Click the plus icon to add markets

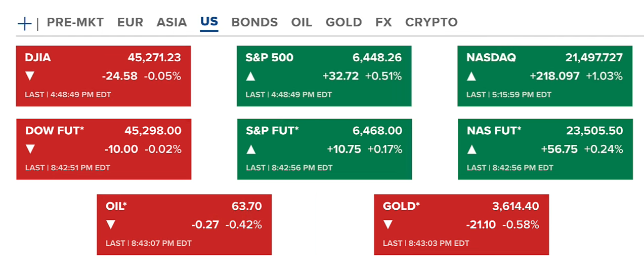pyautogui.click(x=24, y=23)
